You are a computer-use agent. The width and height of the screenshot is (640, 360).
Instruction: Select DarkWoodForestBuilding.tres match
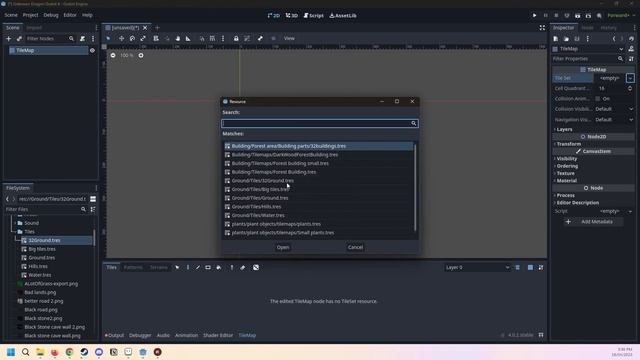click(318, 155)
